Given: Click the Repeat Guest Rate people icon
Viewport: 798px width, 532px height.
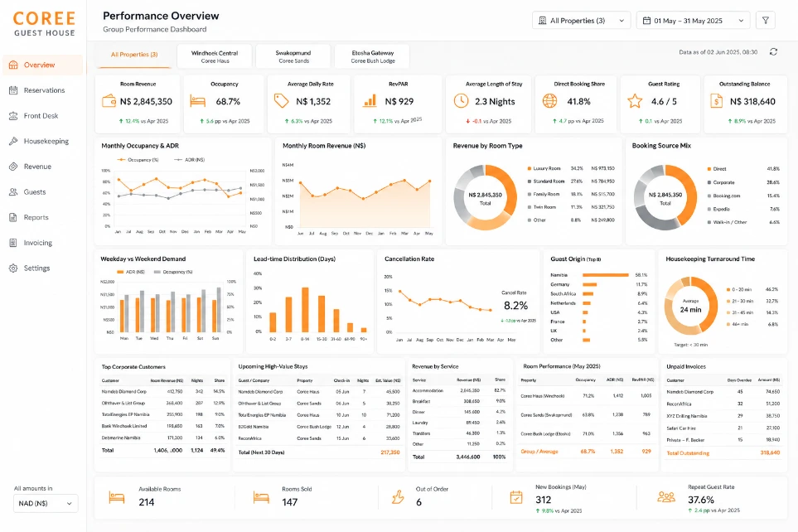Looking at the screenshot, I should pos(666,497).
